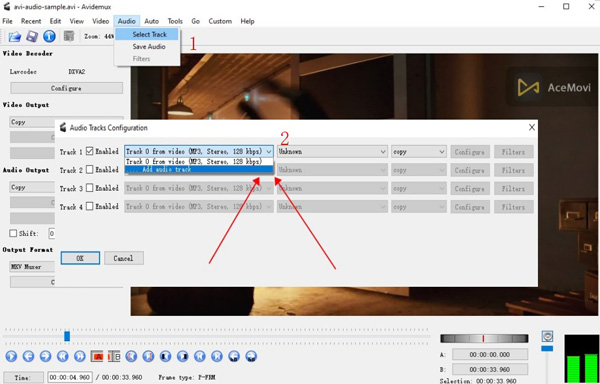Click the blue timeline slider handle
Screen dimensions: 600x384
[x=67, y=336]
